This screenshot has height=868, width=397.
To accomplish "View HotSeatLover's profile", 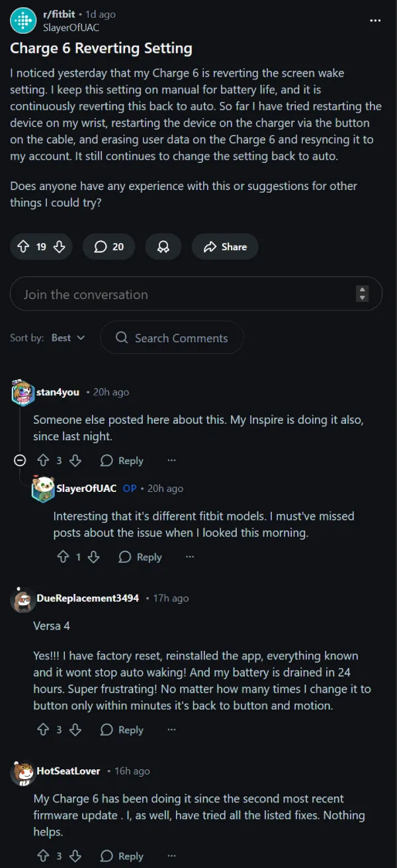I will [x=68, y=771].
